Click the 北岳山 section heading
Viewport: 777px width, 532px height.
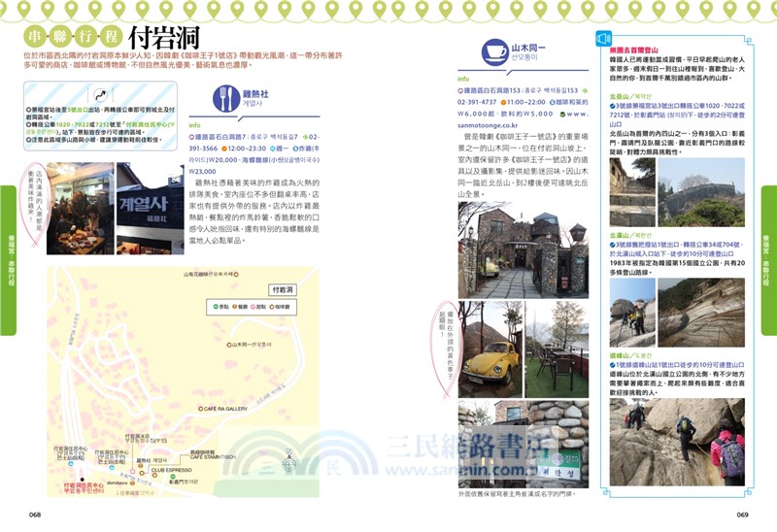(620, 98)
